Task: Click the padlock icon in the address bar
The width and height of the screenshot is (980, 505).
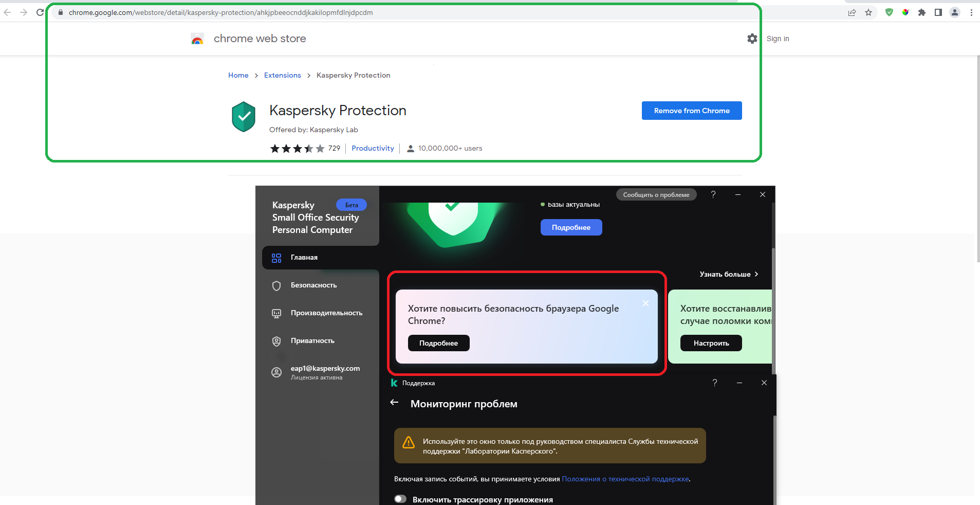Action: [61, 12]
